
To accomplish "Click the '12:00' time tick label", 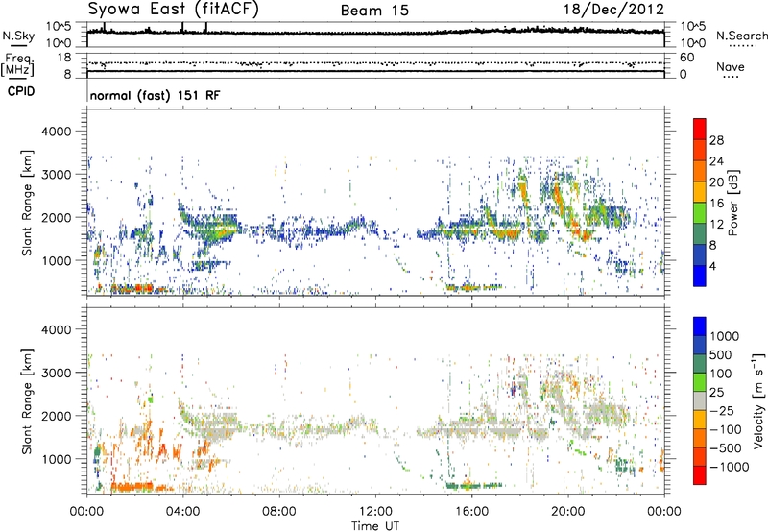I will (375, 512).
